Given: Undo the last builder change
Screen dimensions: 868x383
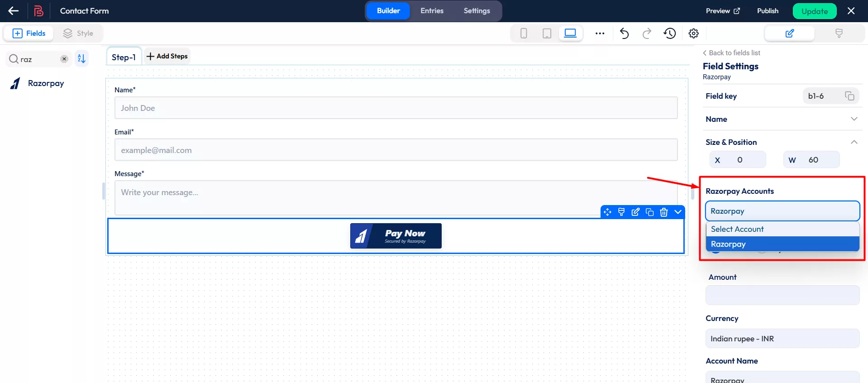Looking at the screenshot, I should coord(624,34).
